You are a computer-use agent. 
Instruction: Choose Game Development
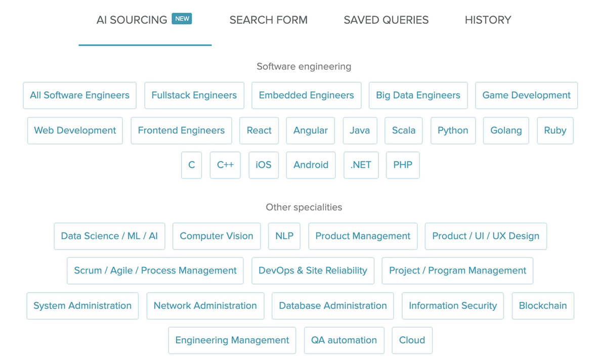tap(526, 95)
